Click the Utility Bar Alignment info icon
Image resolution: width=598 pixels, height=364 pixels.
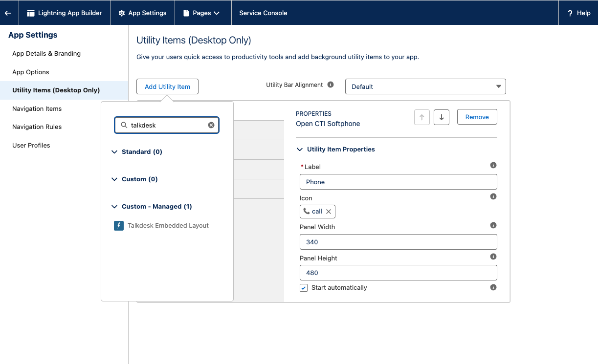331,85
